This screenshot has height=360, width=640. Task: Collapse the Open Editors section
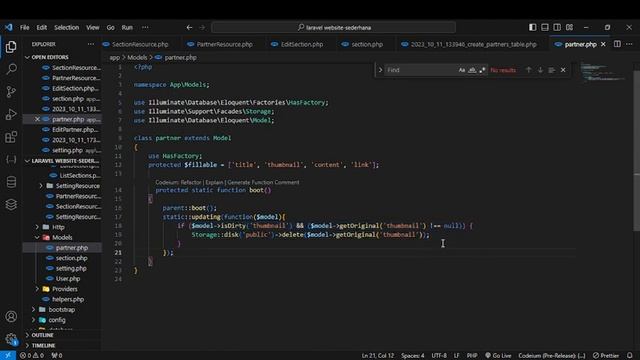(x=27, y=57)
